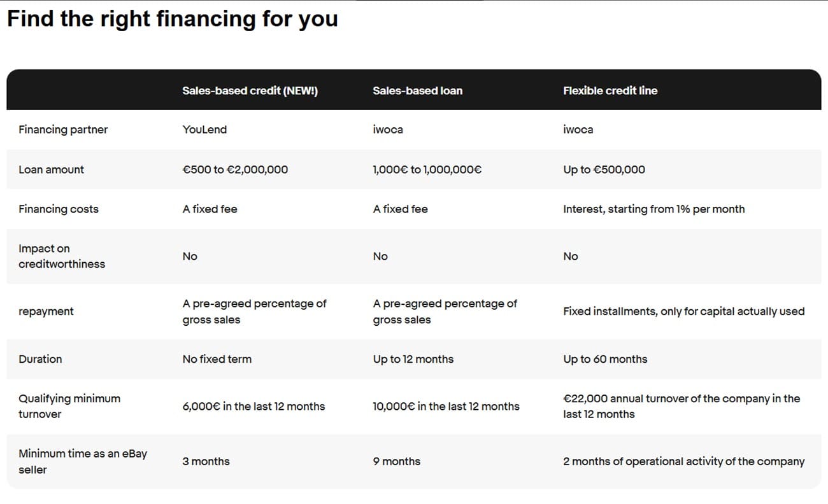The height and width of the screenshot is (504, 828).
Task: Click the 'Find the right financing for you' heading
Action: click(x=172, y=19)
